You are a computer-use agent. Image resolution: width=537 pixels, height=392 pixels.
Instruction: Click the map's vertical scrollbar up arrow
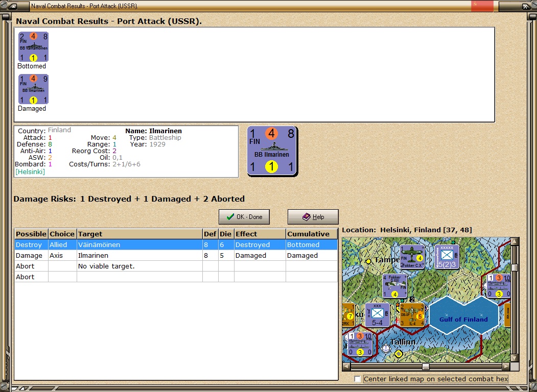coord(515,241)
